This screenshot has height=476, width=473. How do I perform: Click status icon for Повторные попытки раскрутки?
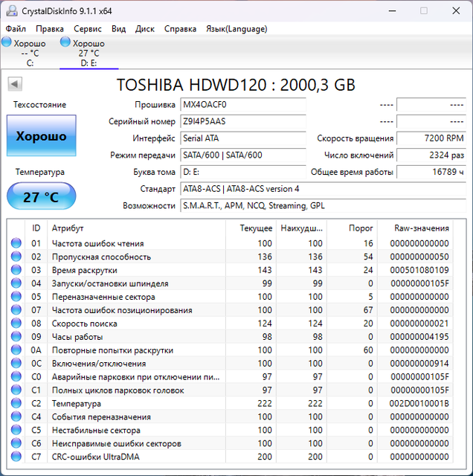tap(16, 350)
